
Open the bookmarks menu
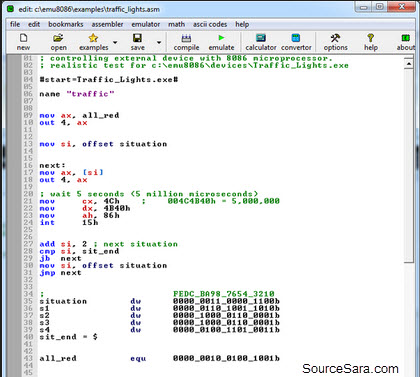tap(66, 24)
